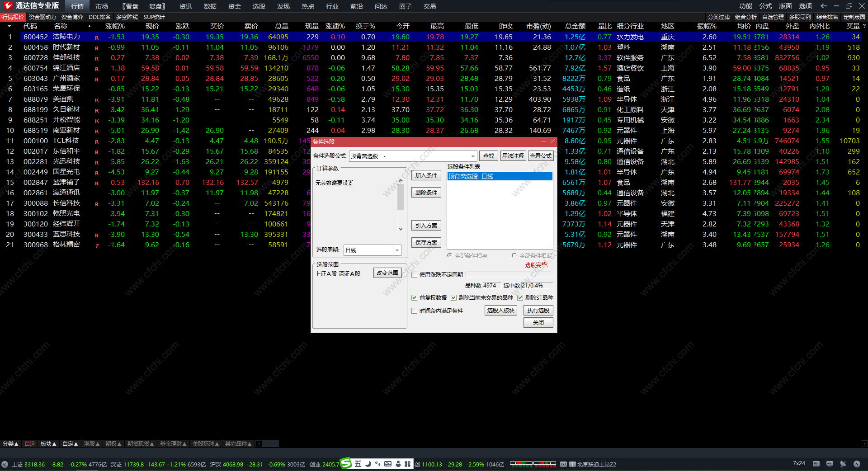Toggle 前复权数据 checkbox
868x471 pixels.
point(414,297)
